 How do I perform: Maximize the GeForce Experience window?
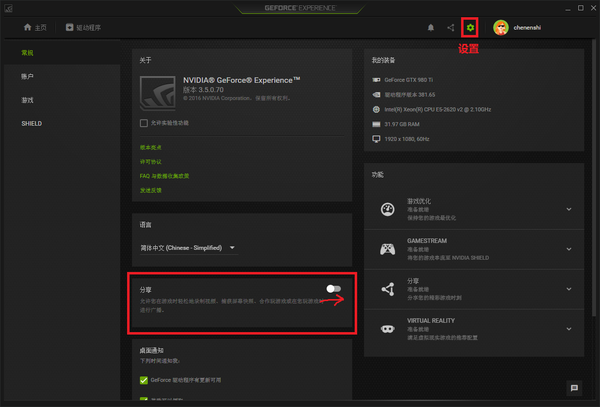pos(580,8)
